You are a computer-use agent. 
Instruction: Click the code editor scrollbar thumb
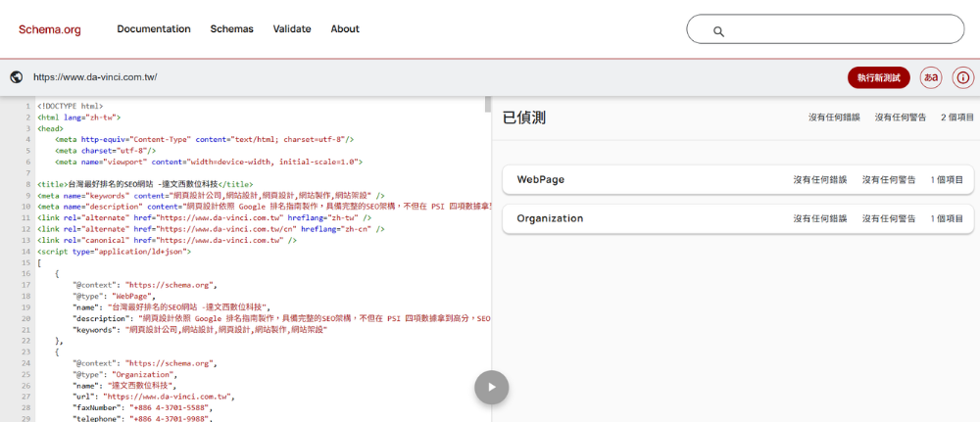[488, 104]
